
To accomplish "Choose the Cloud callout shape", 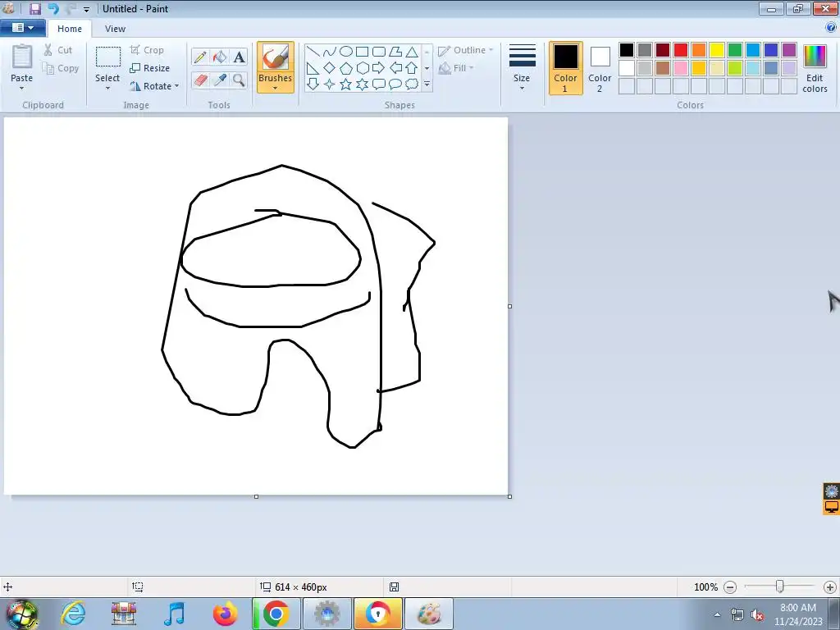I will pos(412,84).
